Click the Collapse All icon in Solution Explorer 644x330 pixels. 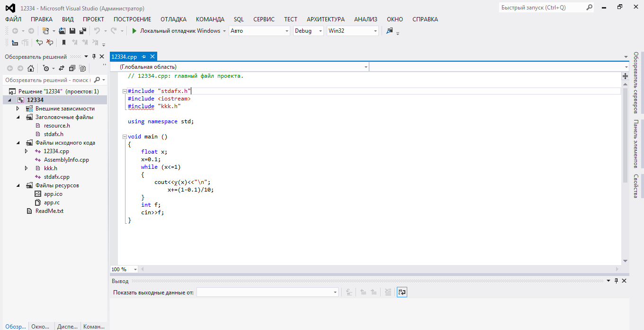coord(72,68)
